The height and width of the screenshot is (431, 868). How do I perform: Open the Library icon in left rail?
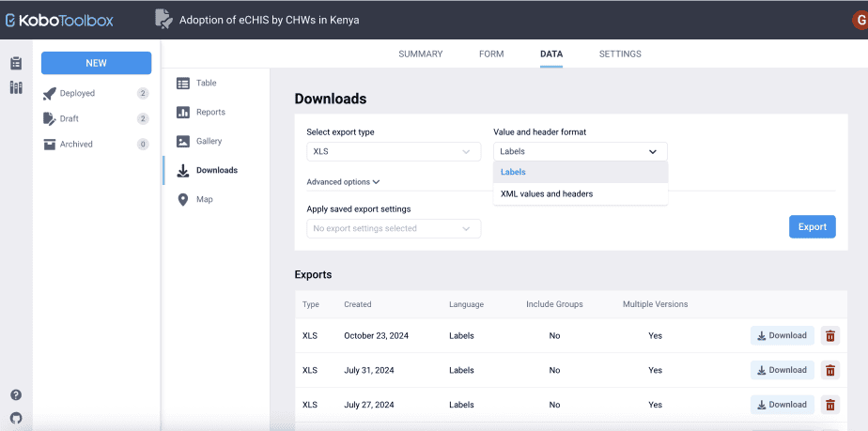click(16, 88)
